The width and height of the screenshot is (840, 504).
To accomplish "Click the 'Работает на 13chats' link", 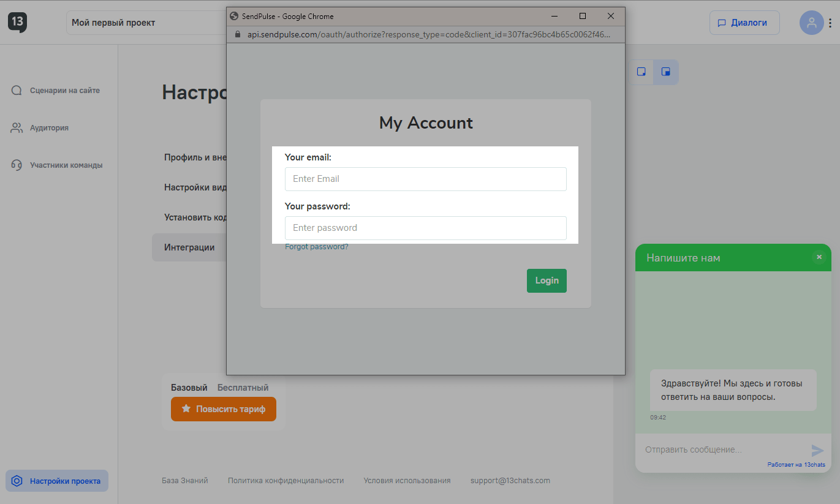I will point(796,465).
